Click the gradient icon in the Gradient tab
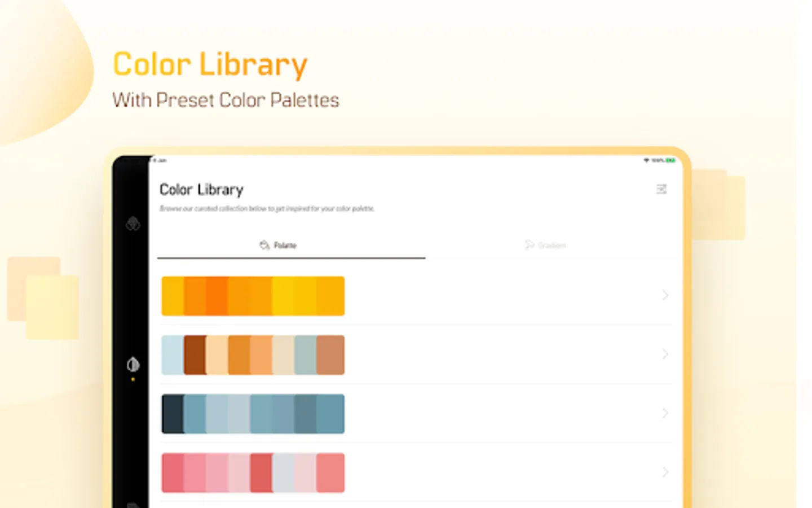This screenshot has width=812, height=508. [529, 245]
